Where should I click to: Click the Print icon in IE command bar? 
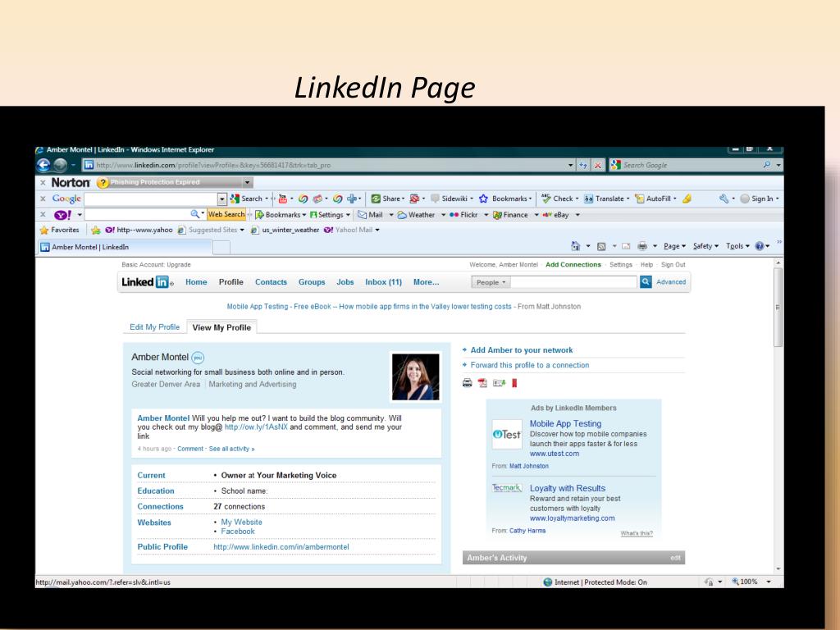642,246
